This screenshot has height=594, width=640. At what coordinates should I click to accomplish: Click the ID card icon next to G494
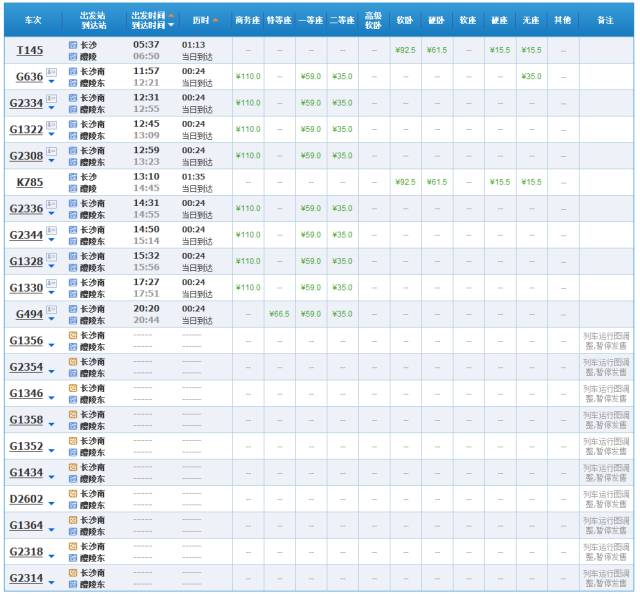[51, 309]
